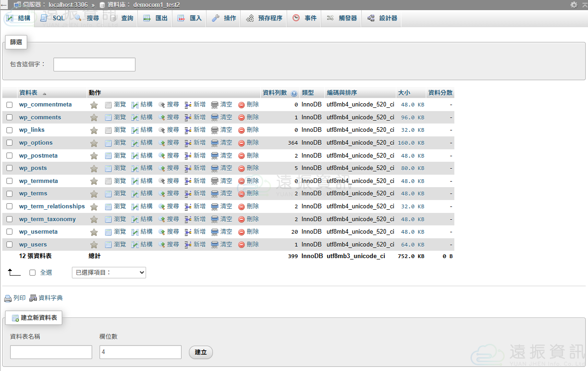Image resolution: width=588 pixels, height=371 pixels.
Task: Click browse icon for wp_options row
Action: coord(108,143)
